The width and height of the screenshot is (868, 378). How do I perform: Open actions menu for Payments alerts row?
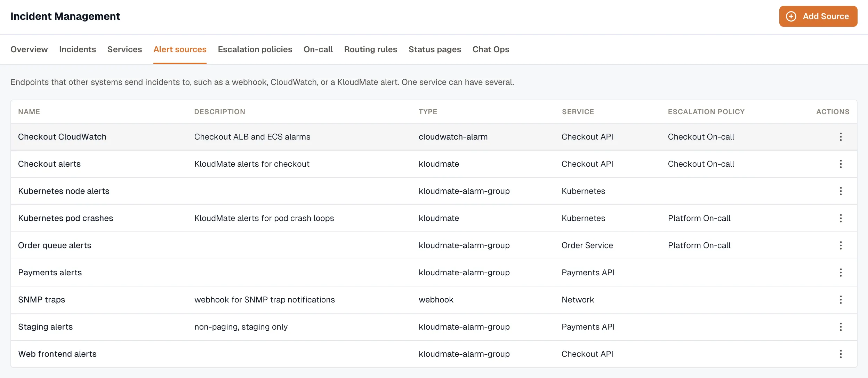841,273
